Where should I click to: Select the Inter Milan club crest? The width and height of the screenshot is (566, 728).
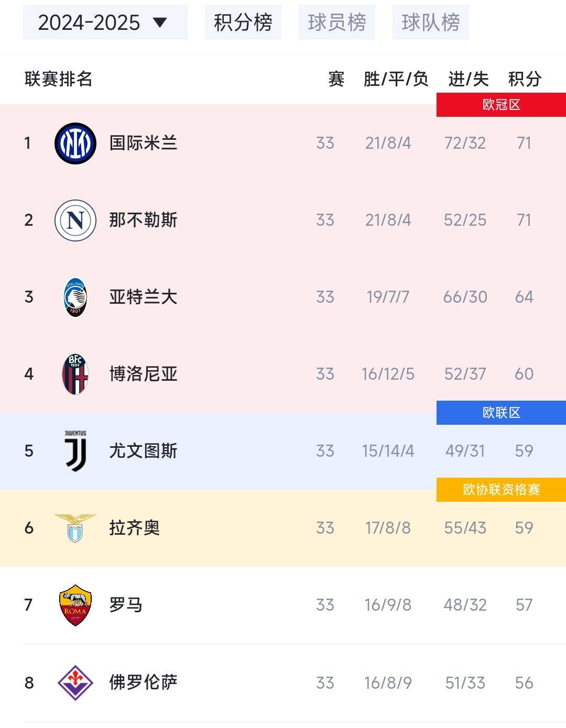pos(75,143)
